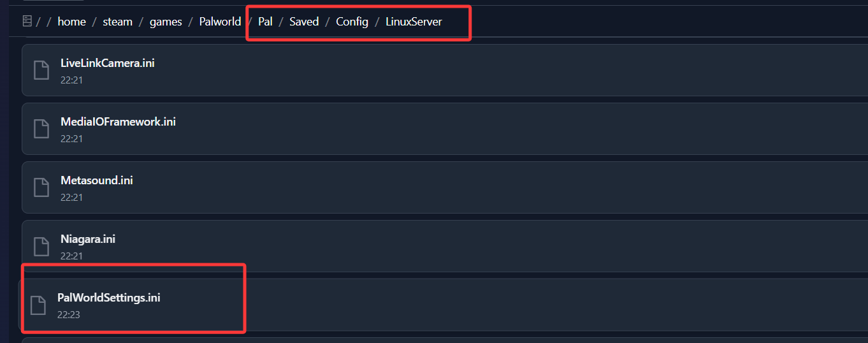Click the document icon next to Metasound.ini

point(41,187)
